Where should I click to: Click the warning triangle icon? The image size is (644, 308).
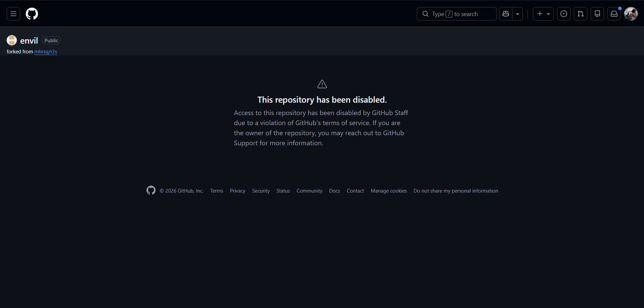coord(322,84)
